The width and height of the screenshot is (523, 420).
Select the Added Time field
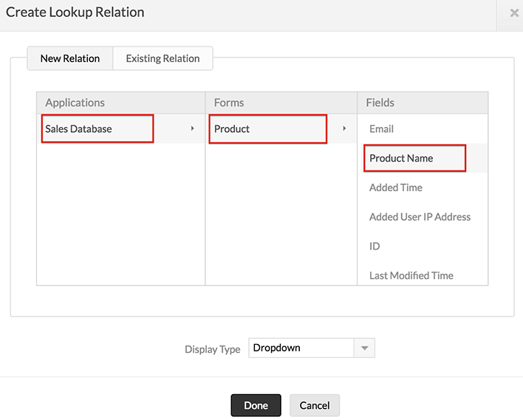[396, 187]
